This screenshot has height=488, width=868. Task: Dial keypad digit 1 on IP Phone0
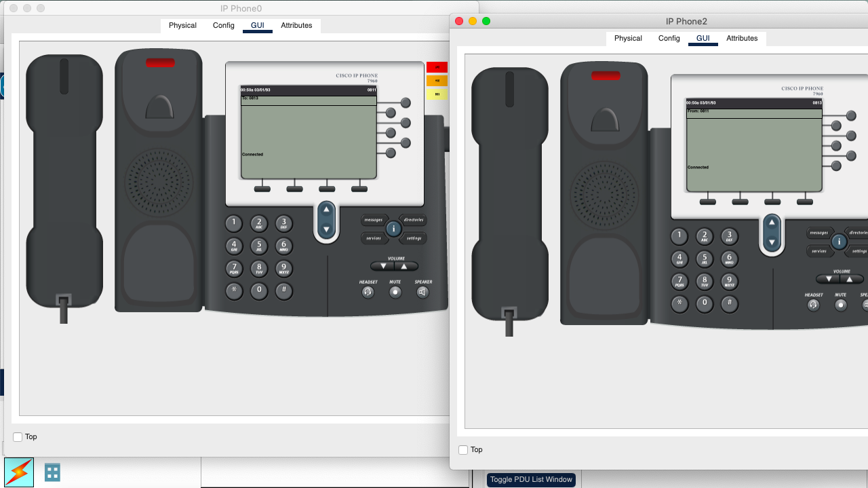point(234,223)
